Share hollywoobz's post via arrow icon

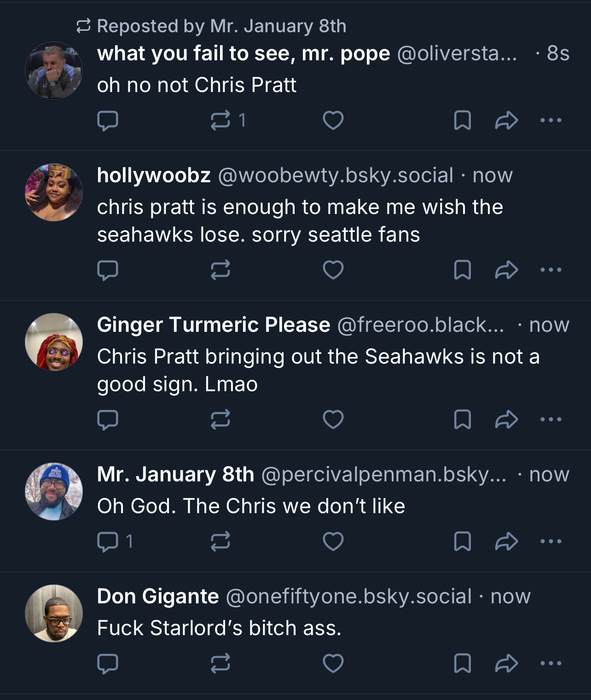[506, 270]
